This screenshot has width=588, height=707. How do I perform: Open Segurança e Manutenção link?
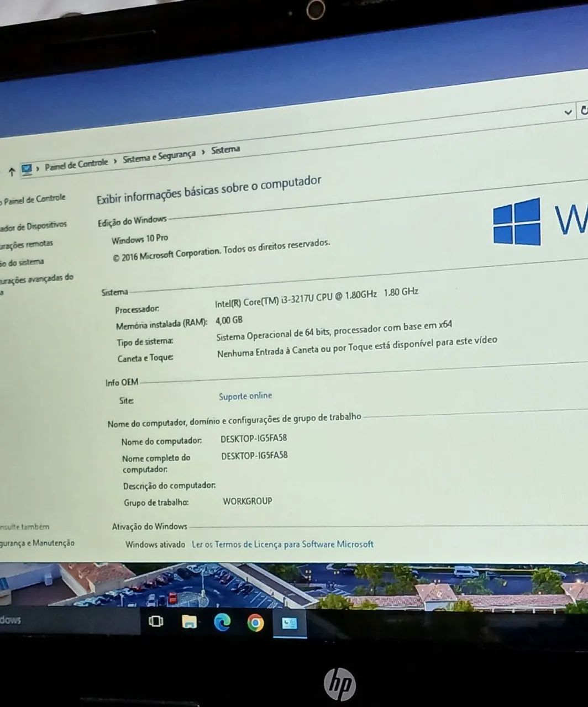(37, 544)
